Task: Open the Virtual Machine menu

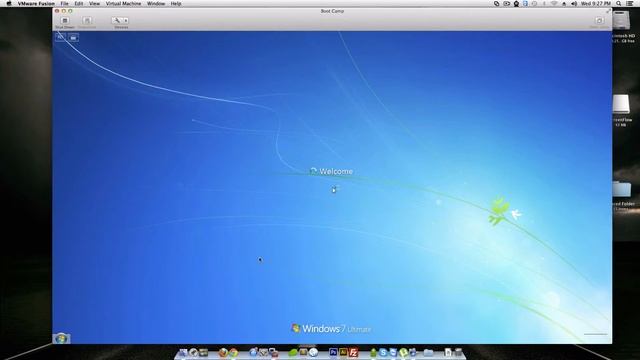Action: tap(123, 4)
